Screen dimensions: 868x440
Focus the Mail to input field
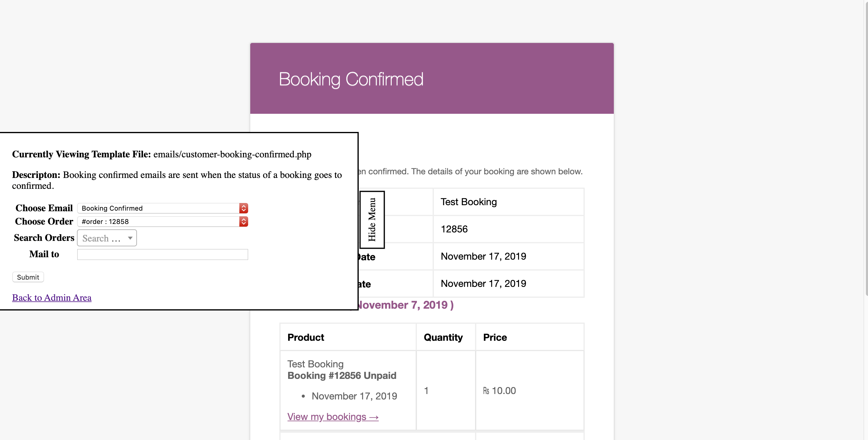pos(162,254)
